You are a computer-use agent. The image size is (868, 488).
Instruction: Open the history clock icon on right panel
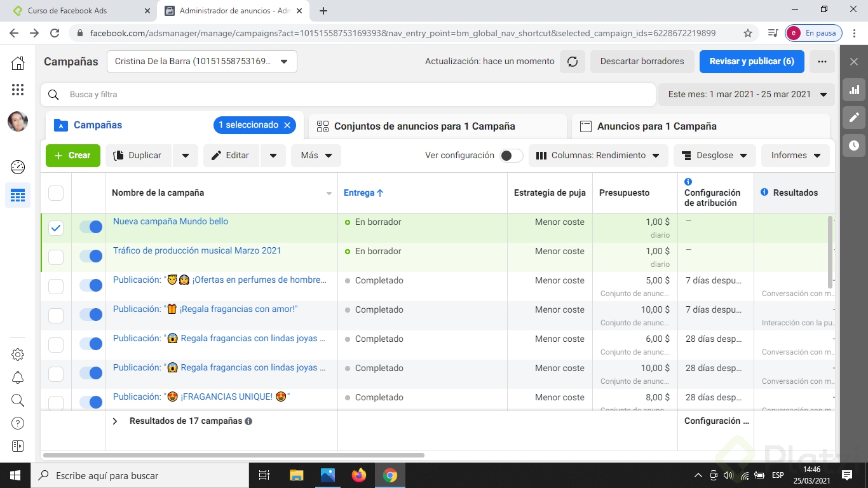854,146
